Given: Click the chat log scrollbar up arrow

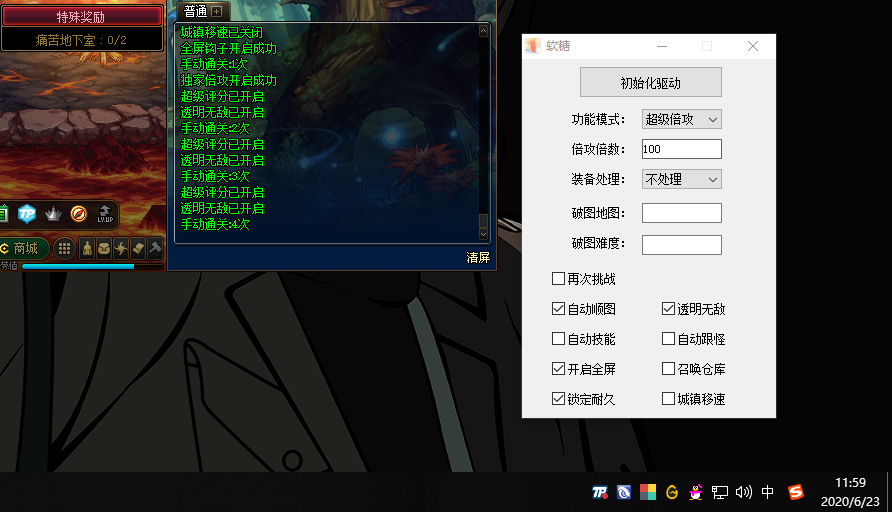Looking at the screenshot, I should point(484,31).
